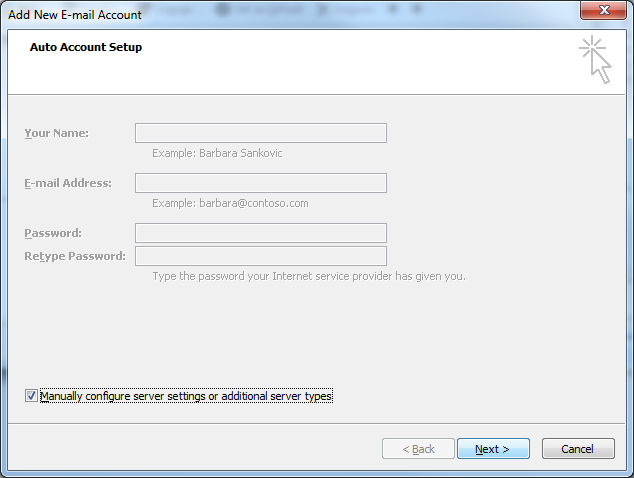This screenshot has width=634, height=478.
Task: Go back using the Back button
Action: click(x=418, y=448)
